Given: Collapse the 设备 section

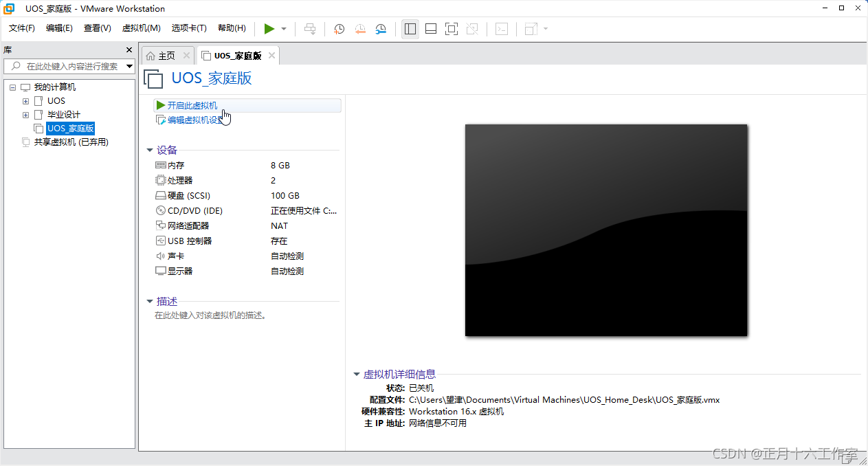Looking at the screenshot, I should 150,150.
